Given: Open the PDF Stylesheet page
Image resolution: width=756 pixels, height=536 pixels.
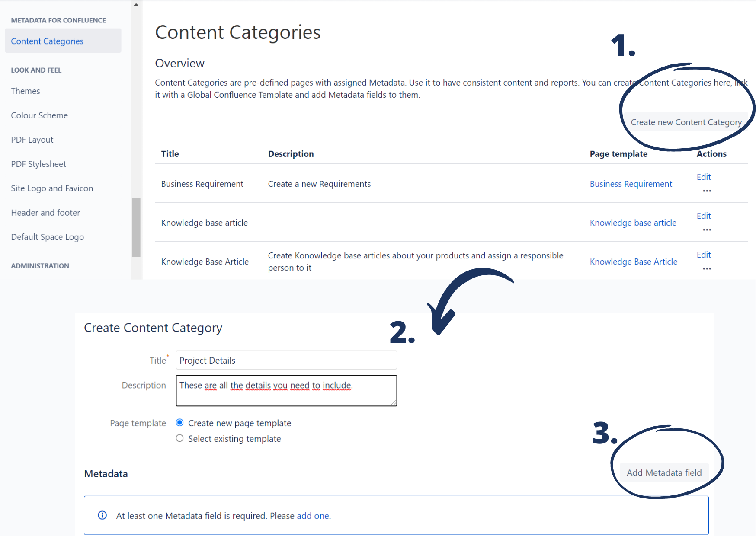Looking at the screenshot, I should click(38, 164).
